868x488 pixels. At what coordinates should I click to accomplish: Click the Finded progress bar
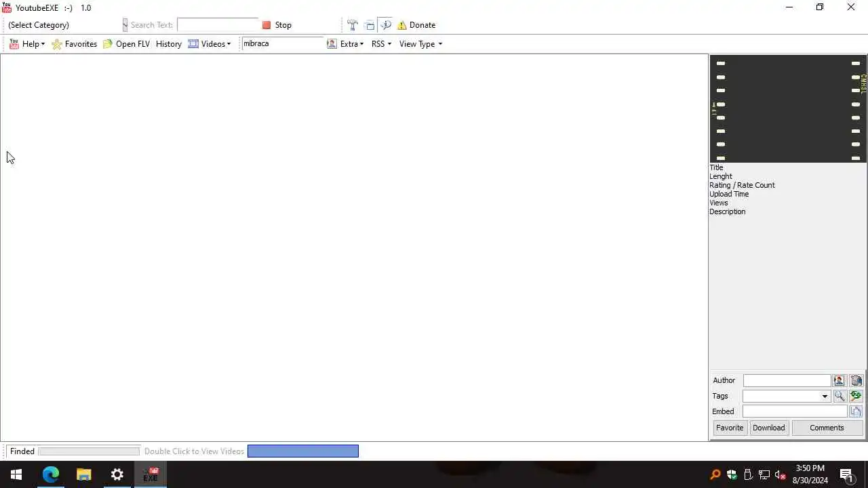point(89,451)
